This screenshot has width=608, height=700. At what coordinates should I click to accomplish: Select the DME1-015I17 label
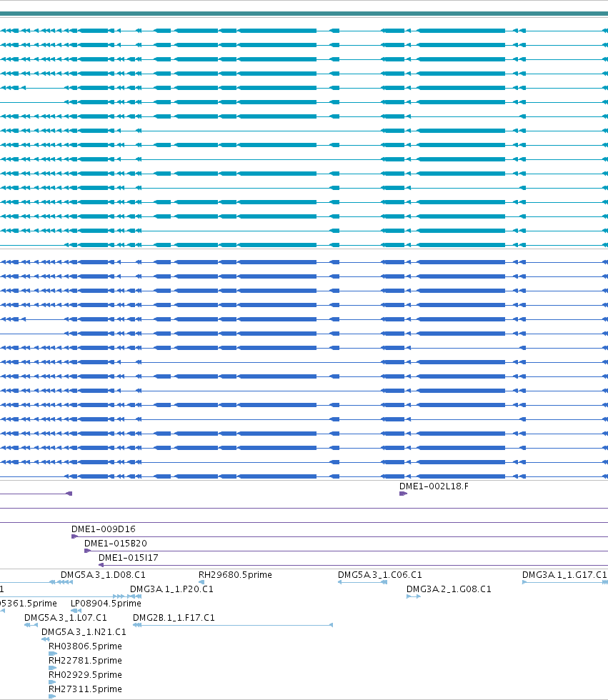tap(128, 558)
